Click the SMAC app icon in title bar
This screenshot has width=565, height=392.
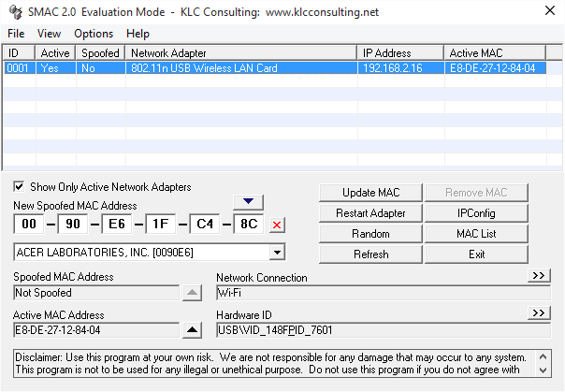click(x=16, y=12)
